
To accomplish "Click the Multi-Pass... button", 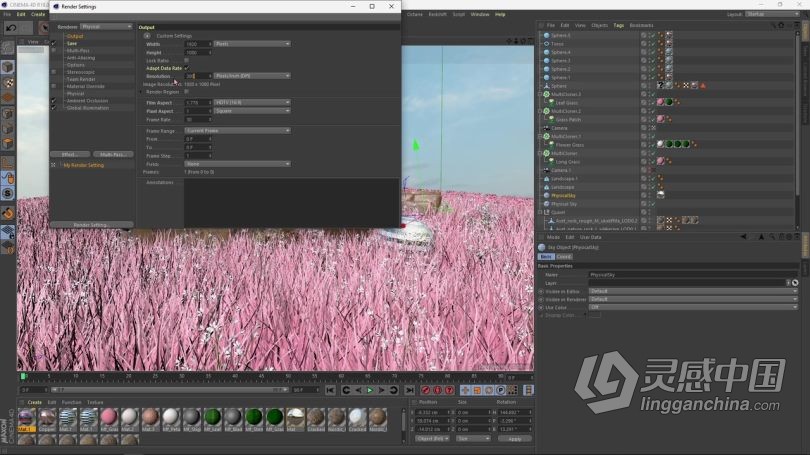I will [113, 154].
